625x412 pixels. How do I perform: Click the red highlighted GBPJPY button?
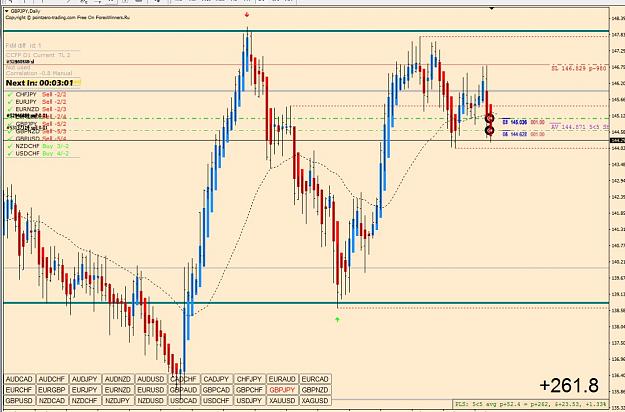click(282, 390)
